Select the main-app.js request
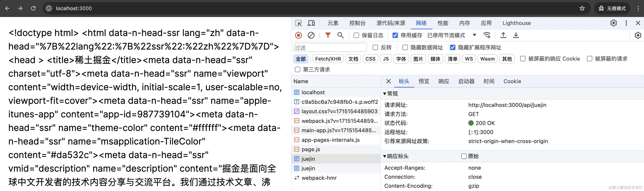The image size is (644, 191). click(336, 130)
